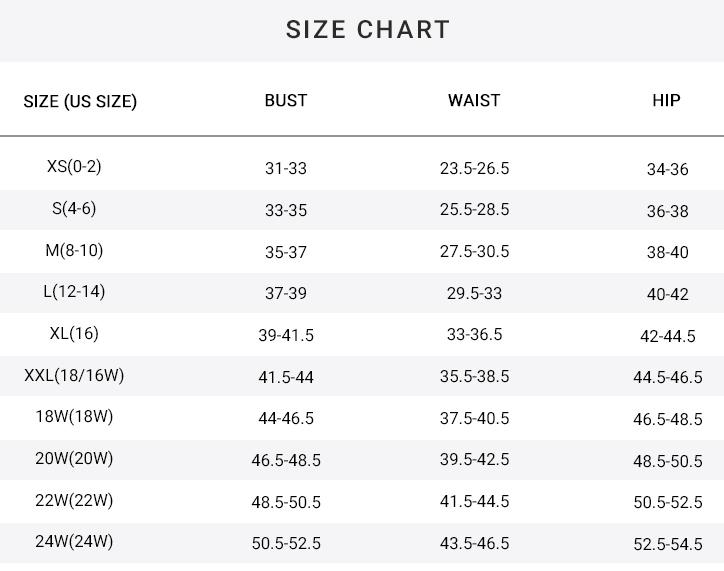Click the HIP column header

click(x=666, y=100)
